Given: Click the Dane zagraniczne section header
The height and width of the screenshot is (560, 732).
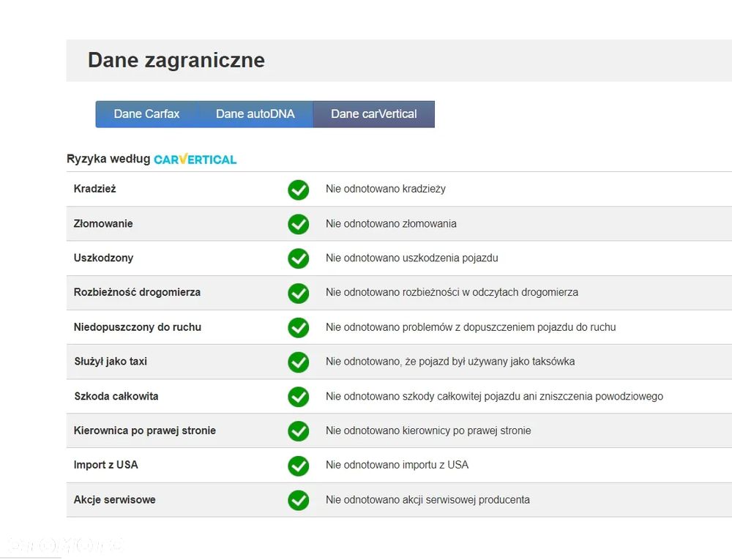Looking at the screenshot, I should coord(176,60).
